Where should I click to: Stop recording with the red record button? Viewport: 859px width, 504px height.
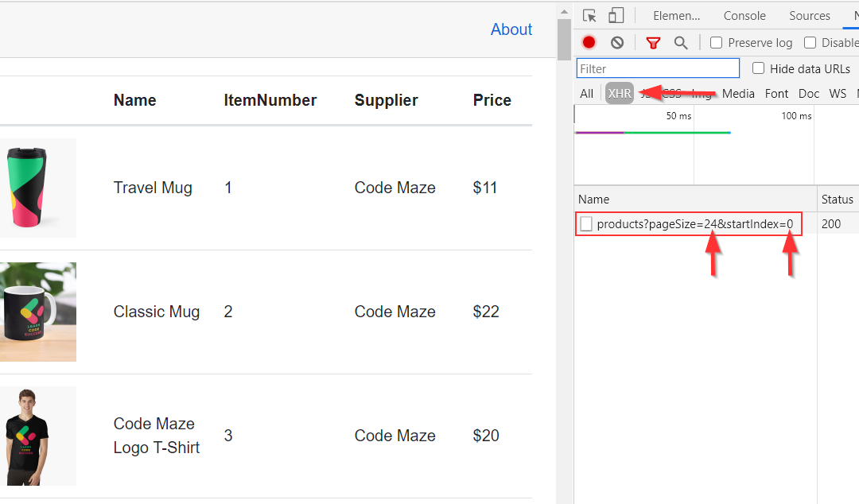pos(589,43)
